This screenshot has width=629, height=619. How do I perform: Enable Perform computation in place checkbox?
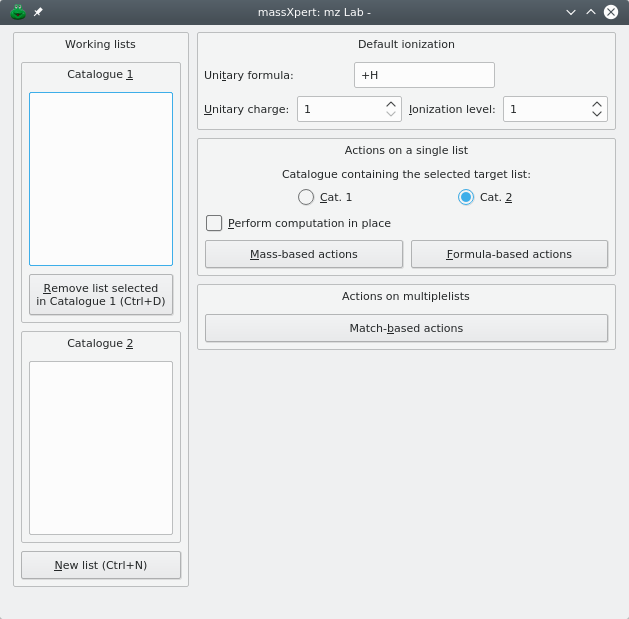pyautogui.click(x=214, y=223)
